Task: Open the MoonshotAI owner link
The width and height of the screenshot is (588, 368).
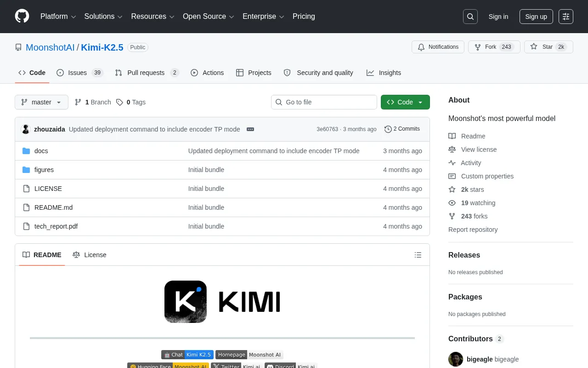Action: pyautogui.click(x=50, y=47)
